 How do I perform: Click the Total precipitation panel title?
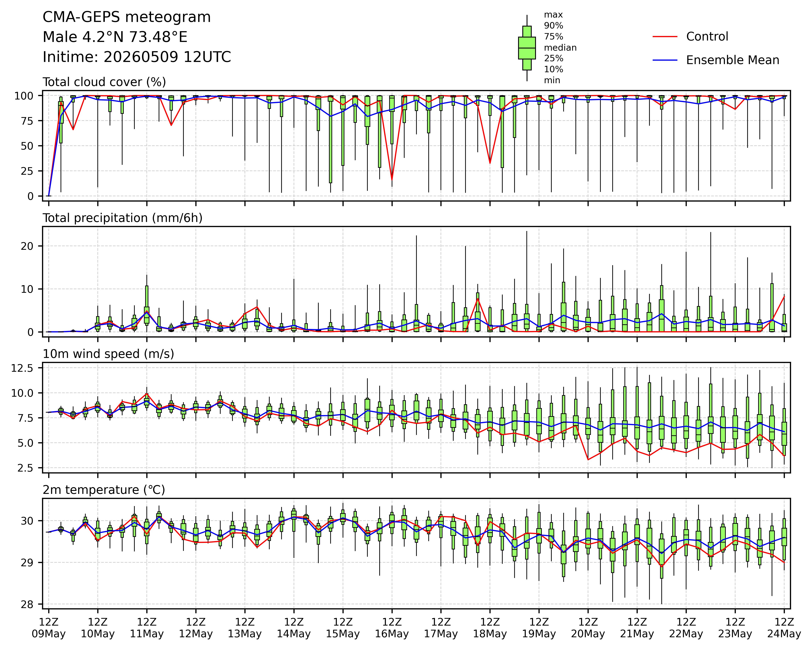pos(122,218)
